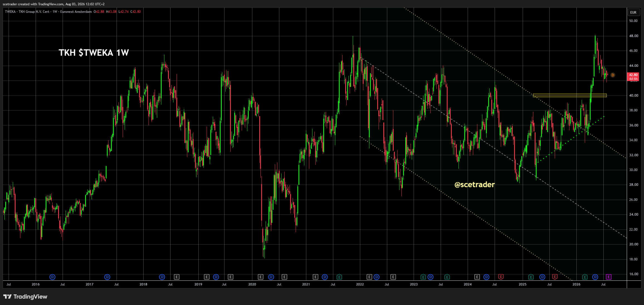Select the green earnings marker after July 2023
This screenshot has width=644, height=305.
(447, 277)
